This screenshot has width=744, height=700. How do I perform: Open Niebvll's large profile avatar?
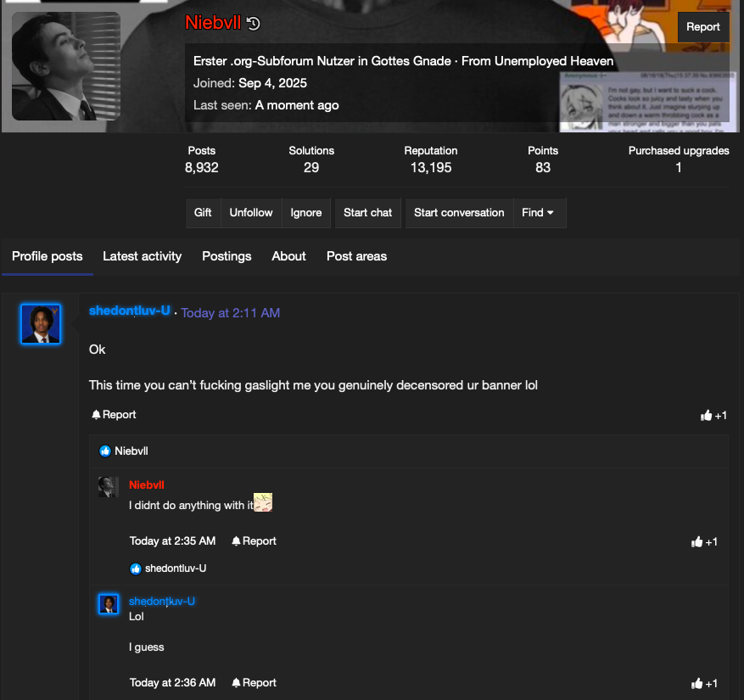66,66
